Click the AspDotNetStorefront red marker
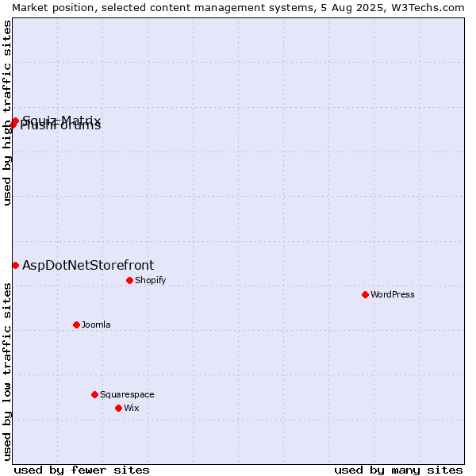The image size is (476, 476). click(x=16, y=265)
